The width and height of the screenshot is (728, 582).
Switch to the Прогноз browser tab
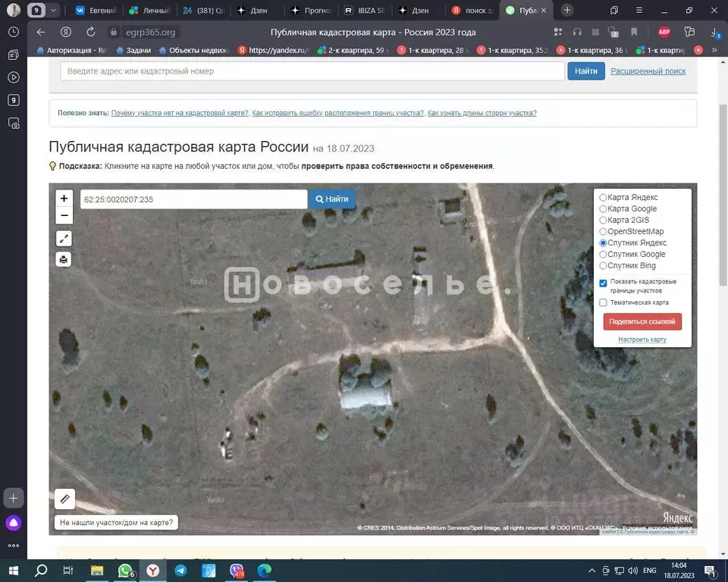tap(311, 11)
